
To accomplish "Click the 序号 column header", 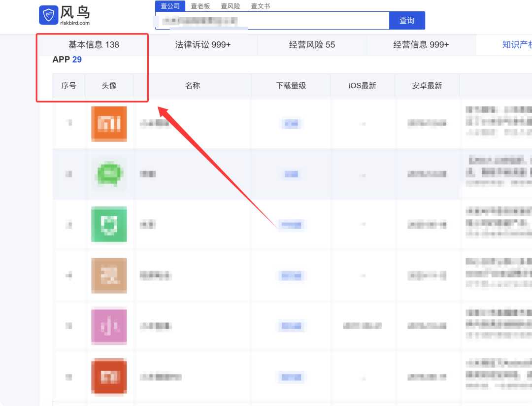I will click(x=68, y=86).
